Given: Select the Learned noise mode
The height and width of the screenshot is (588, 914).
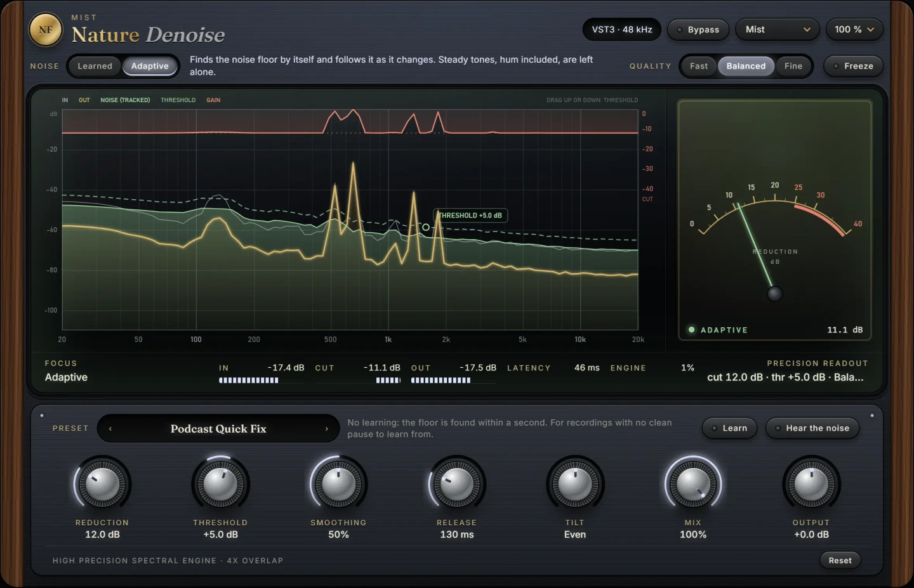Looking at the screenshot, I should 95,66.
